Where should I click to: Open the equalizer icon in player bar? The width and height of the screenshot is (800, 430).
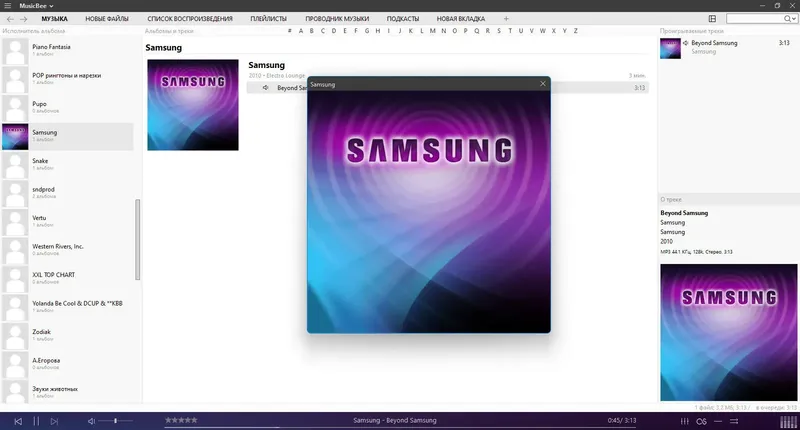pyautogui.click(x=683, y=421)
